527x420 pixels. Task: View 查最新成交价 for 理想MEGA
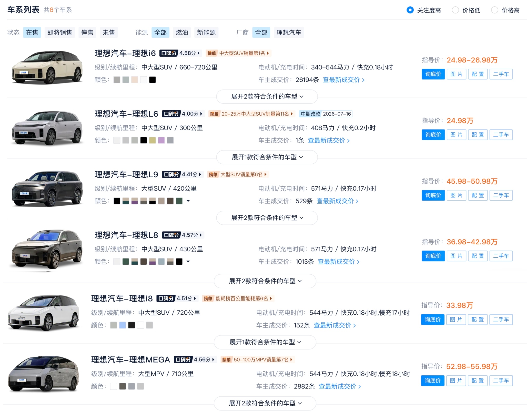(x=340, y=387)
